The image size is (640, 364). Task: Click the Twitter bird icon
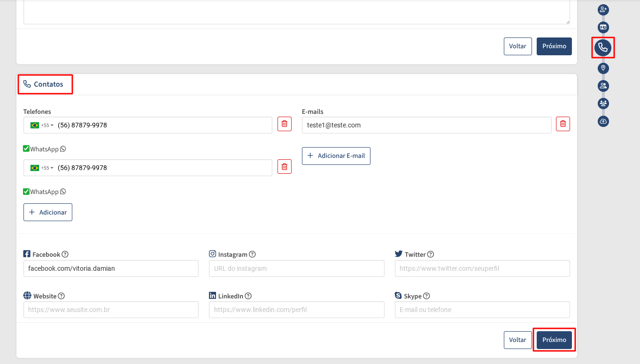click(398, 254)
